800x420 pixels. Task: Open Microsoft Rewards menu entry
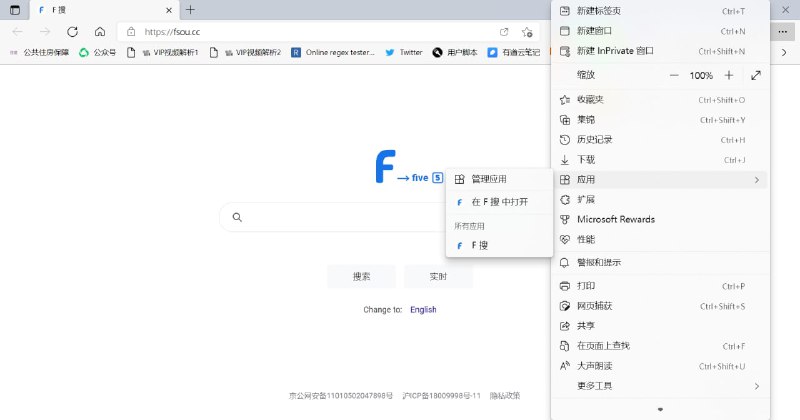(x=660, y=219)
